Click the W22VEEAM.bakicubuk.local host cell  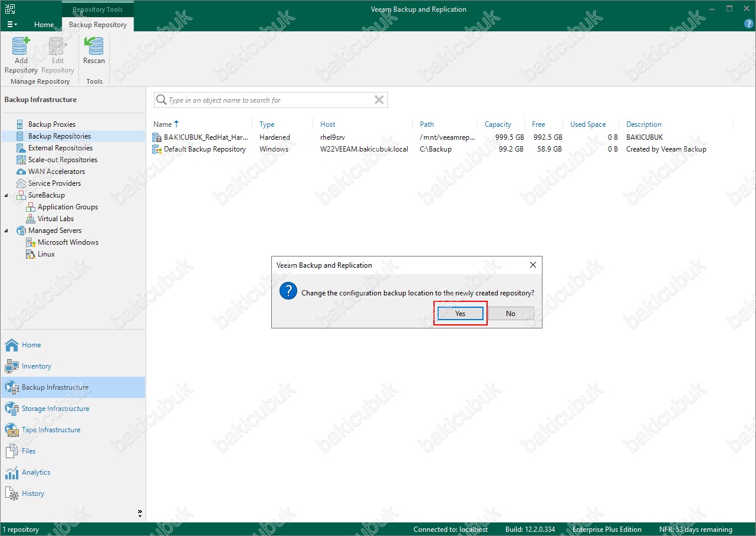[x=364, y=149]
